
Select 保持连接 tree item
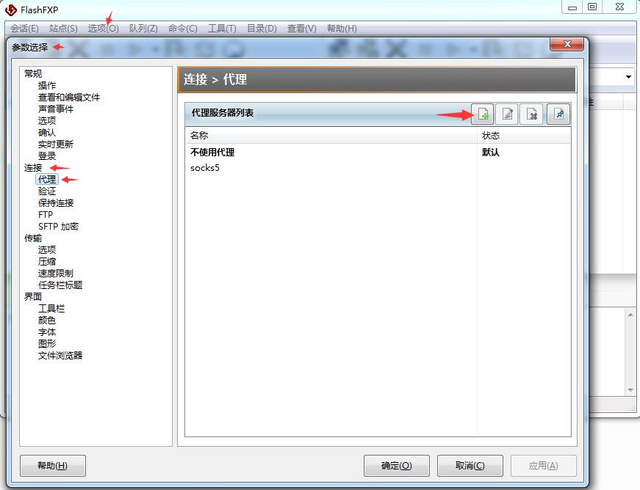point(56,203)
